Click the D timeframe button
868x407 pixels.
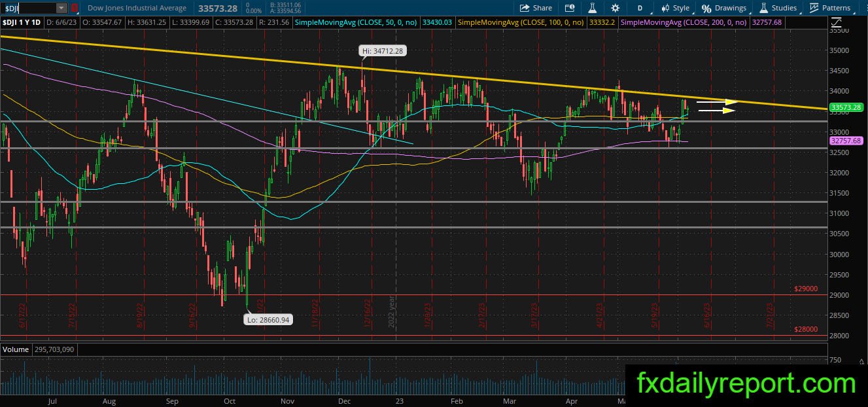(640, 8)
